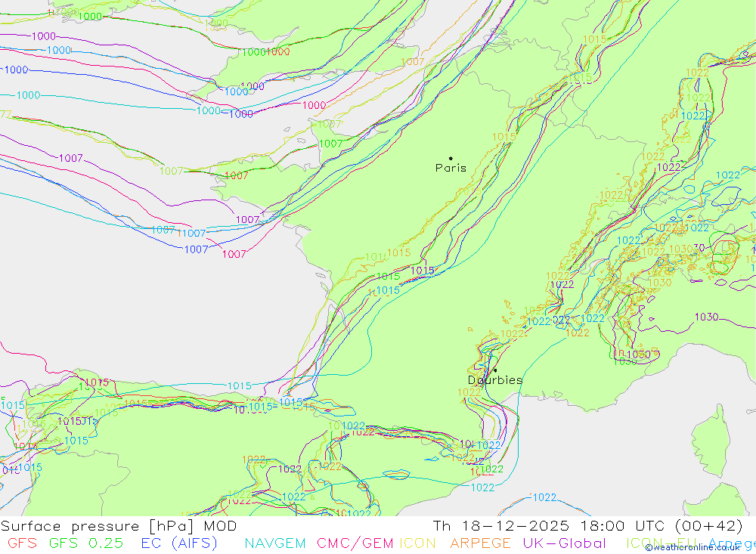Click the black dot marking Dourbies
The width and height of the screenshot is (756, 554).
[x=495, y=370]
